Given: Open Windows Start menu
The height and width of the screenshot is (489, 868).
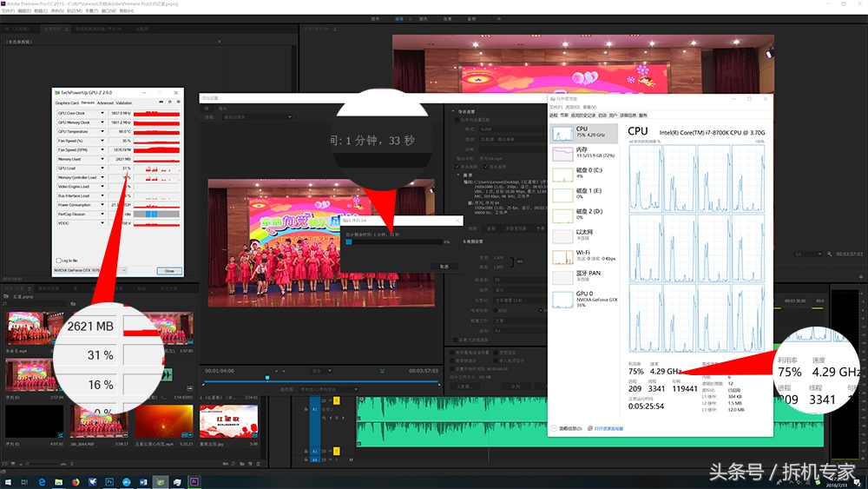Looking at the screenshot, I should click(x=6, y=481).
